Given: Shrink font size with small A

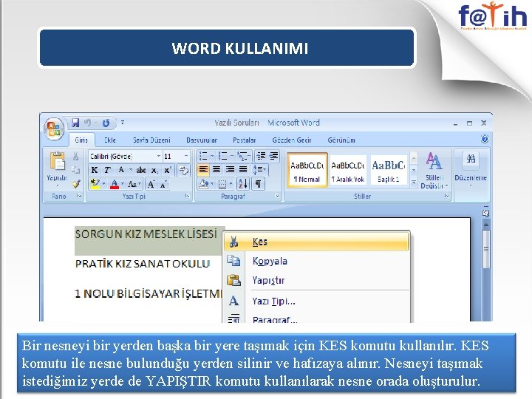Looking at the screenshot, I should point(163,184).
